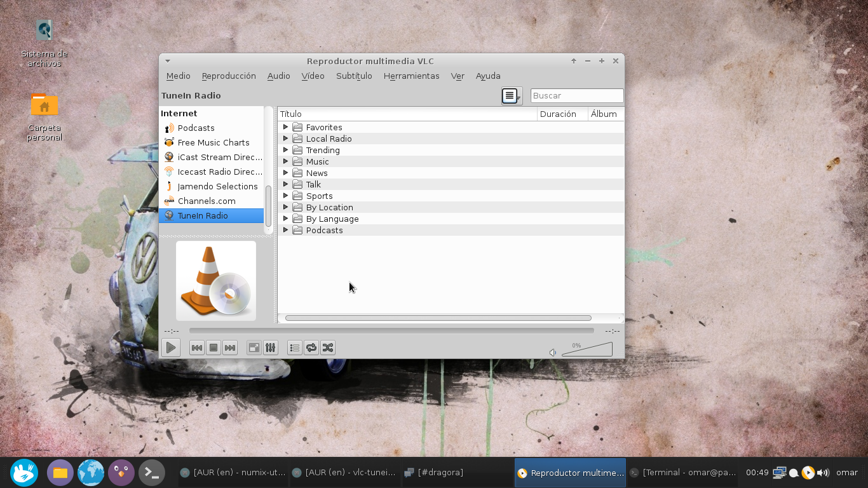Launch the web browser from the panel
Screen dimensions: 868x488
click(x=91, y=473)
